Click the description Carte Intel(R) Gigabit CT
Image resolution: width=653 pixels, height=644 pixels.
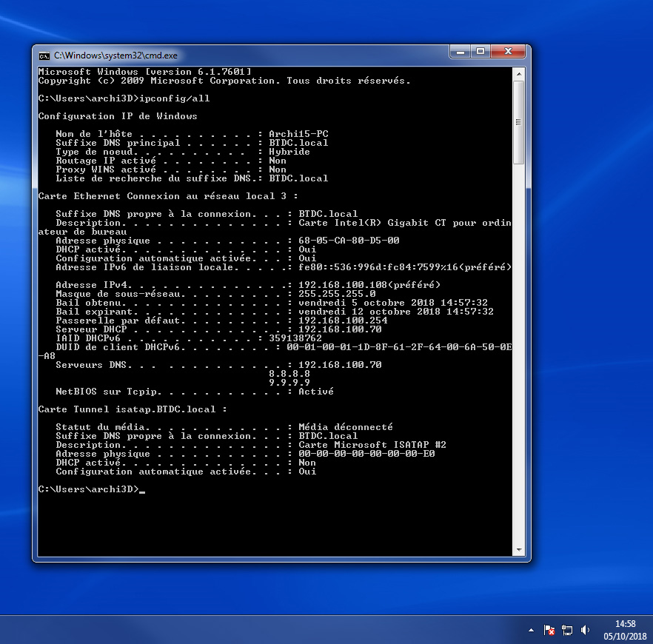pos(372,223)
